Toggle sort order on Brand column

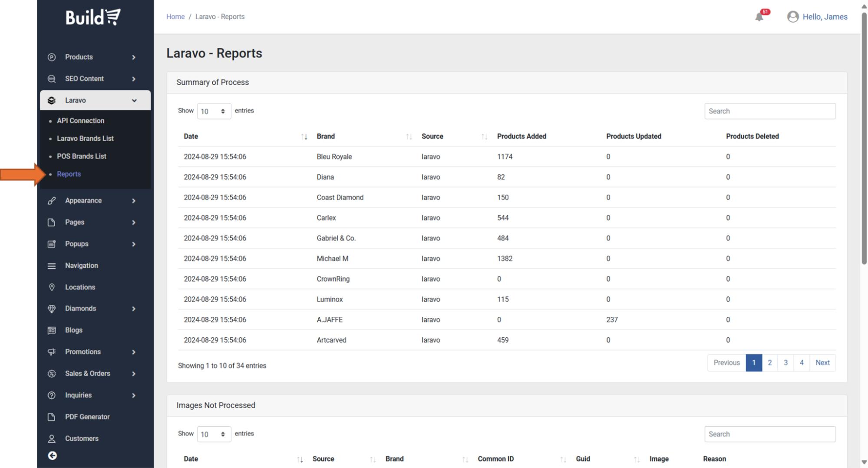click(x=409, y=136)
